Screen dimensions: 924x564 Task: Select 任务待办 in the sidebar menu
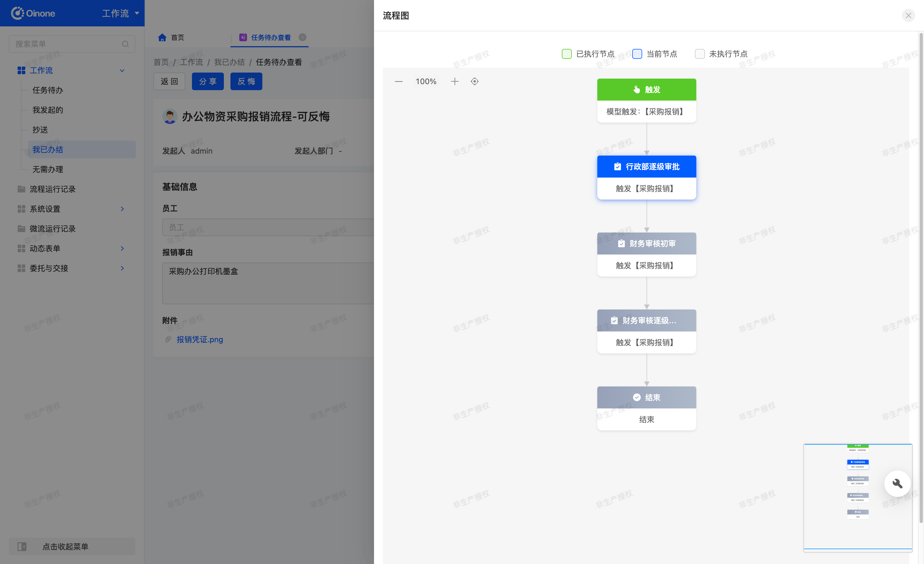(48, 90)
